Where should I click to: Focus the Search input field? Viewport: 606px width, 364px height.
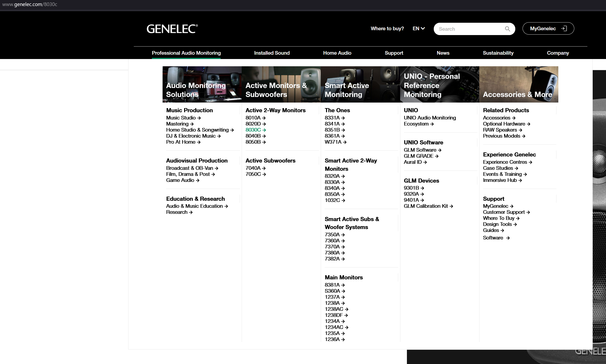(474, 29)
